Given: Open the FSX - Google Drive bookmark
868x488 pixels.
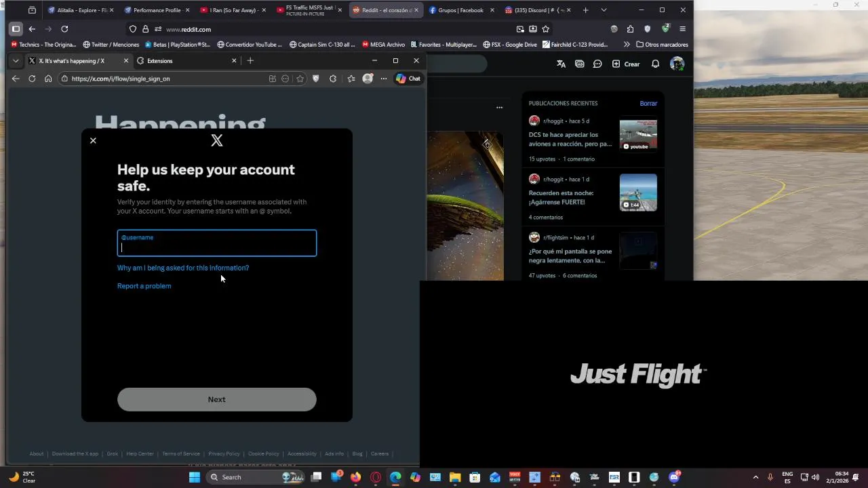Looking at the screenshot, I should [x=510, y=45].
